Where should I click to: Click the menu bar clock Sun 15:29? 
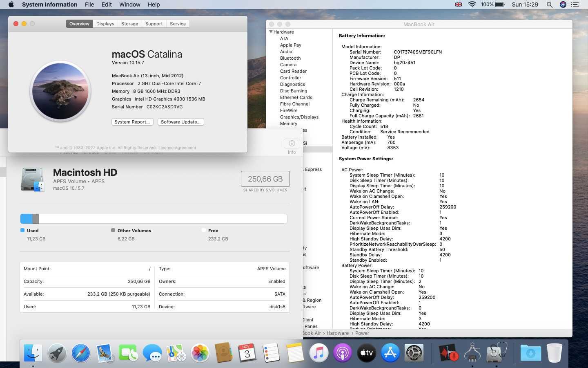pyautogui.click(x=525, y=4)
